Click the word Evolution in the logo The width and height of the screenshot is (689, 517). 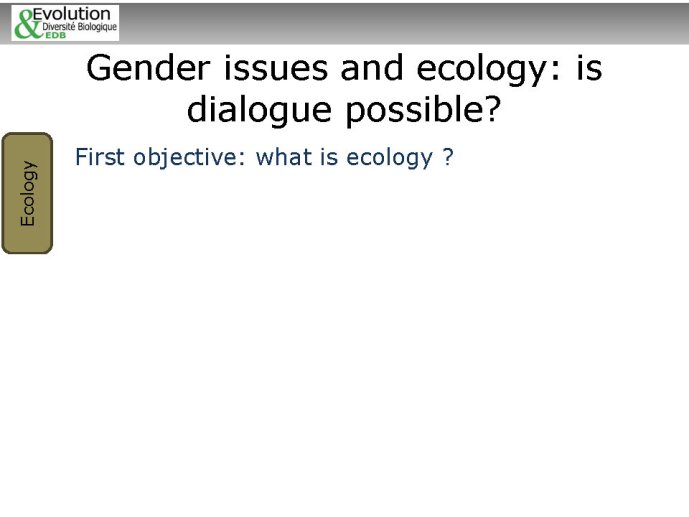click(71, 14)
